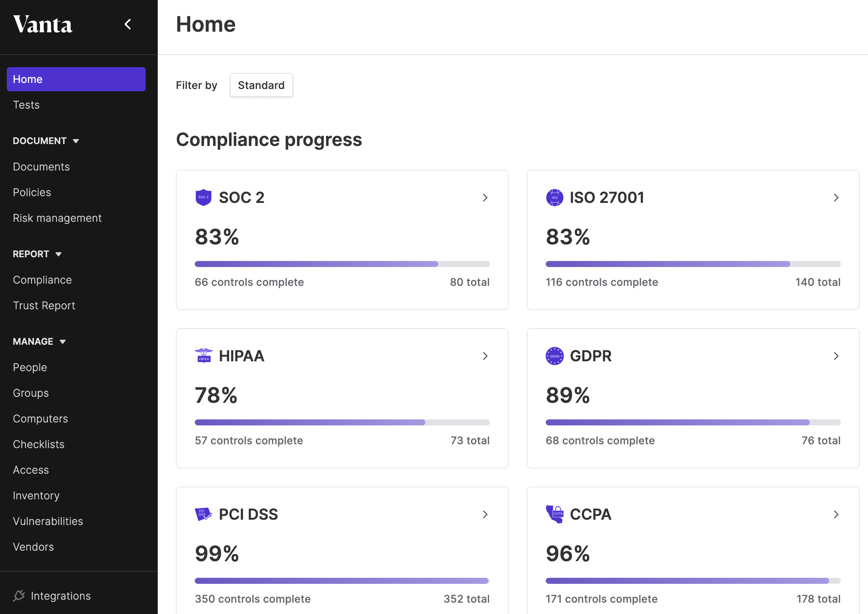Viewport: 868px width, 614px height.
Task: Click the ISO 27001 globe icon
Action: [x=555, y=197]
